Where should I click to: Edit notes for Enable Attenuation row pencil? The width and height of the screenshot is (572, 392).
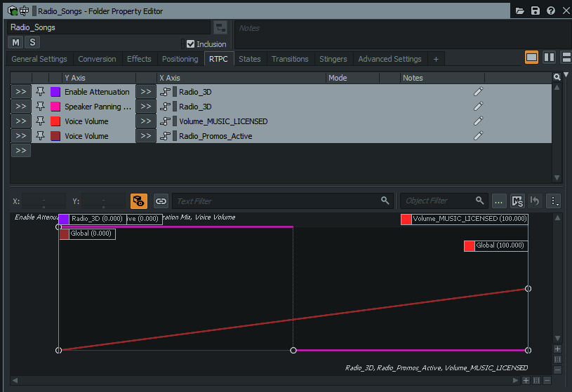click(478, 92)
